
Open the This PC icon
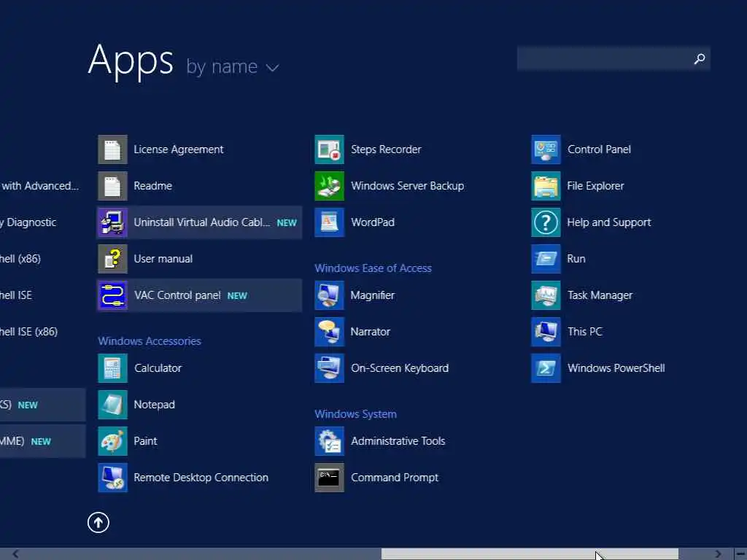point(546,332)
